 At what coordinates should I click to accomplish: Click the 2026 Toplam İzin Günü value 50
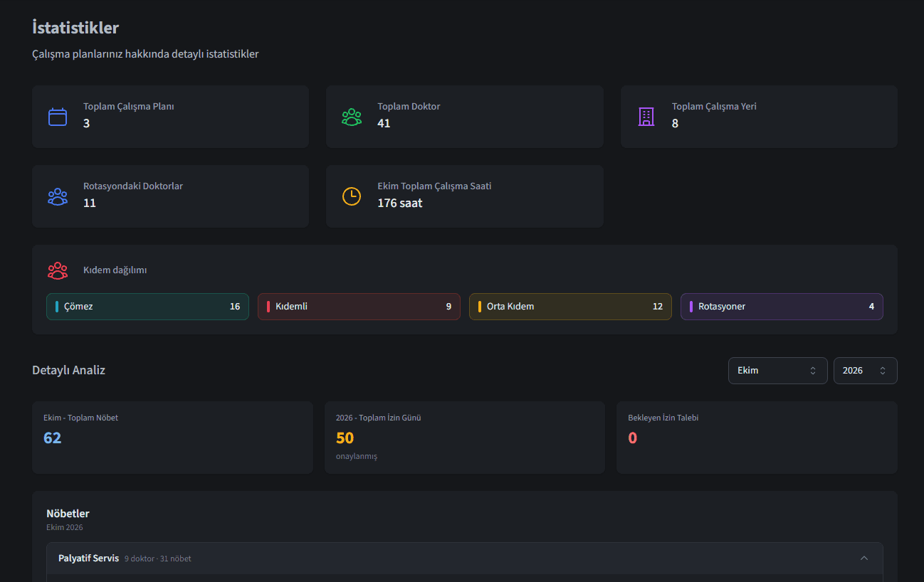(x=345, y=438)
